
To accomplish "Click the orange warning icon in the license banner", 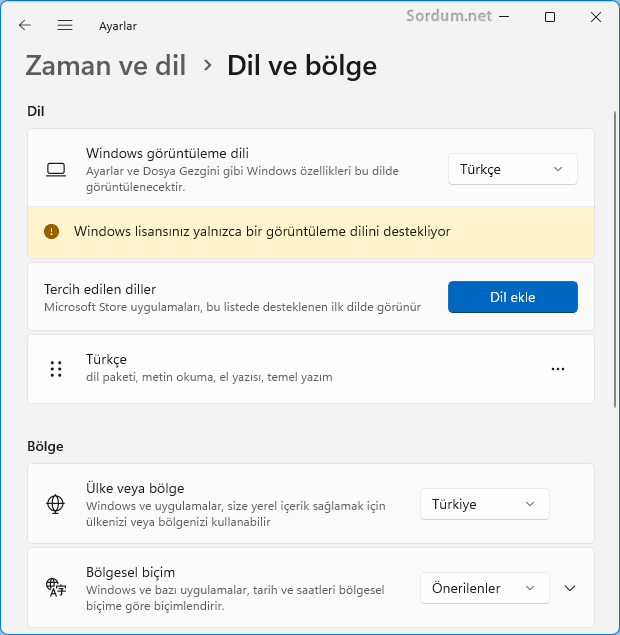I will click(x=51, y=232).
